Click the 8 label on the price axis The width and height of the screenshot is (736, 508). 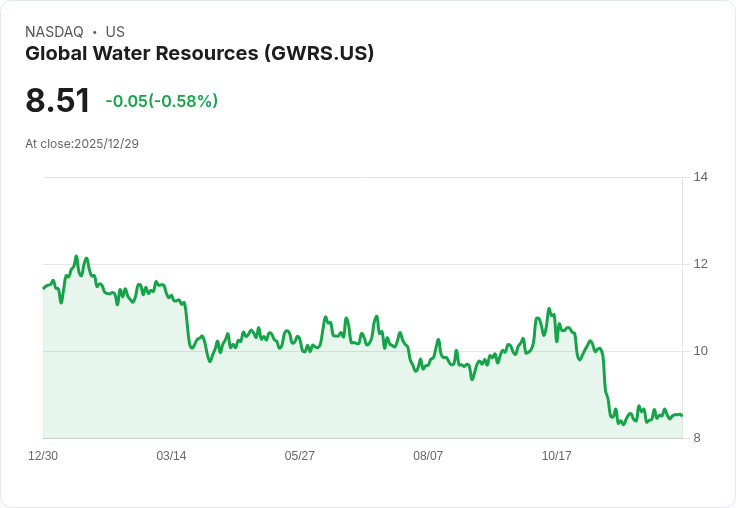click(697, 438)
